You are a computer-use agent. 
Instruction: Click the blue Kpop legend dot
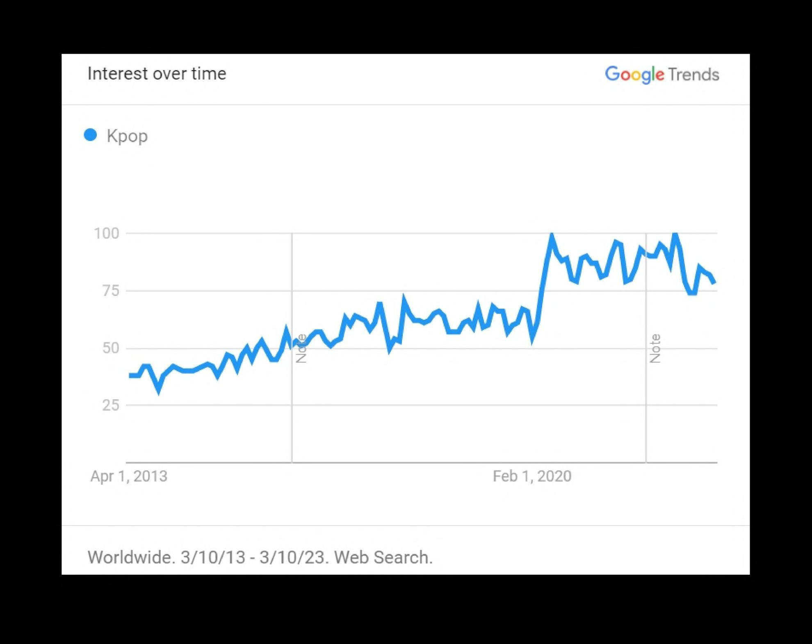point(90,135)
